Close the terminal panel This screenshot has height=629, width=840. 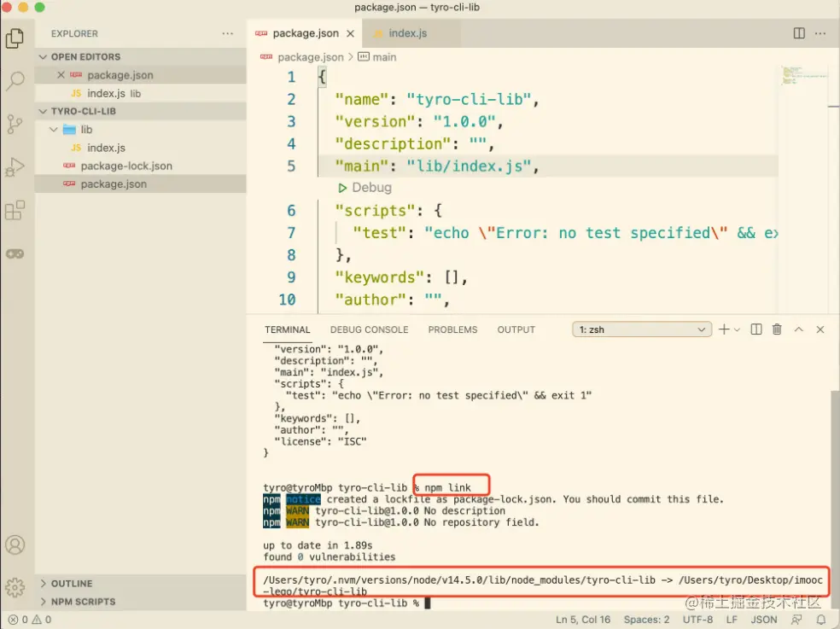pos(820,329)
